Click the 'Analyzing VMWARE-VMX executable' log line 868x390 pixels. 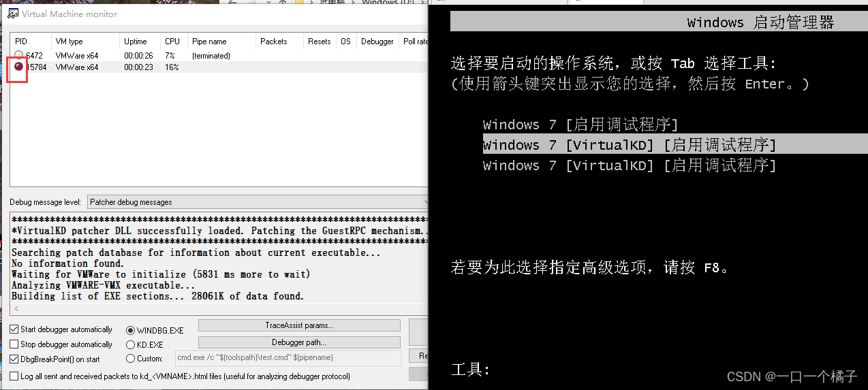click(104, 285)
